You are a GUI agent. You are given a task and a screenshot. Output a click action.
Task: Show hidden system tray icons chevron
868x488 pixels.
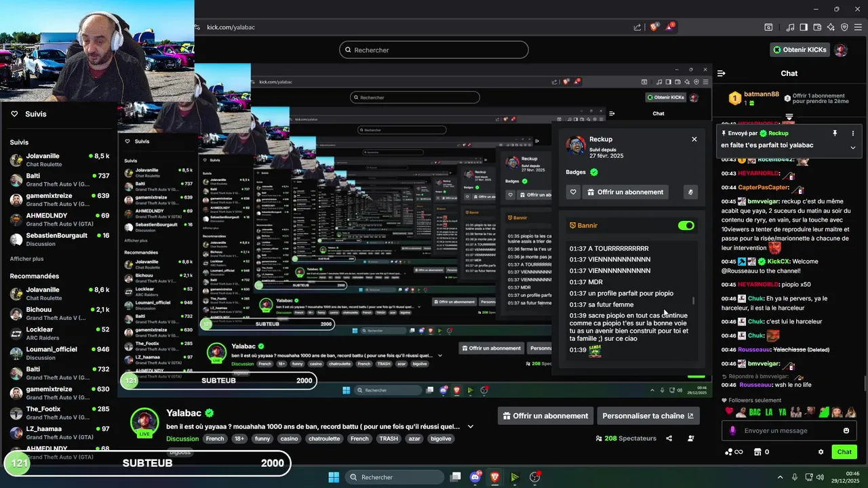780,477
